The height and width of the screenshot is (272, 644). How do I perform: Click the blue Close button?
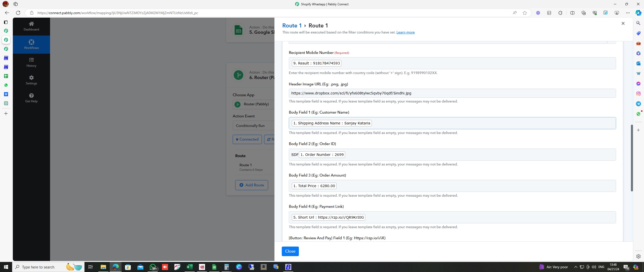tap(290, 251)
